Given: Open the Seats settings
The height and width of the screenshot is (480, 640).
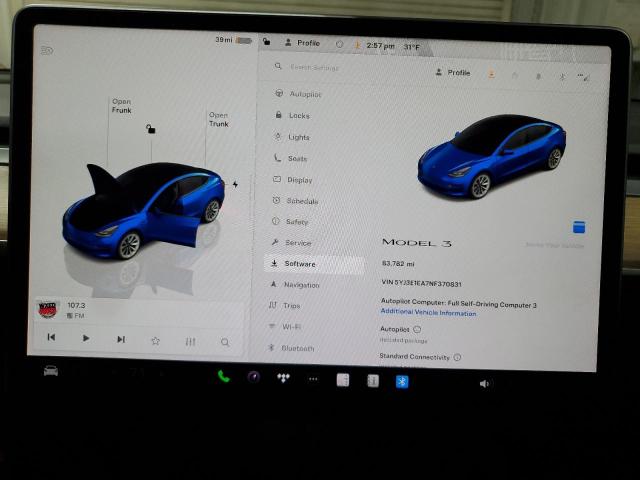Looking at the screenshot, I should (x=291, y=158).
